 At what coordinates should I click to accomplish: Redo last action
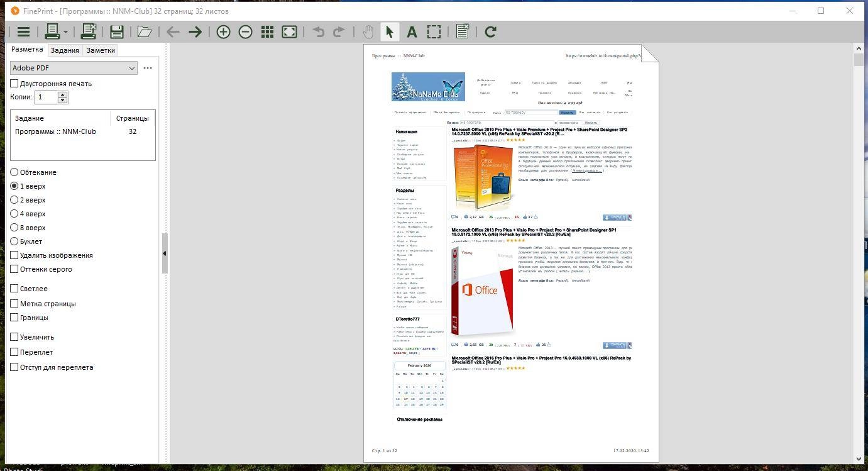pos(339,31)
